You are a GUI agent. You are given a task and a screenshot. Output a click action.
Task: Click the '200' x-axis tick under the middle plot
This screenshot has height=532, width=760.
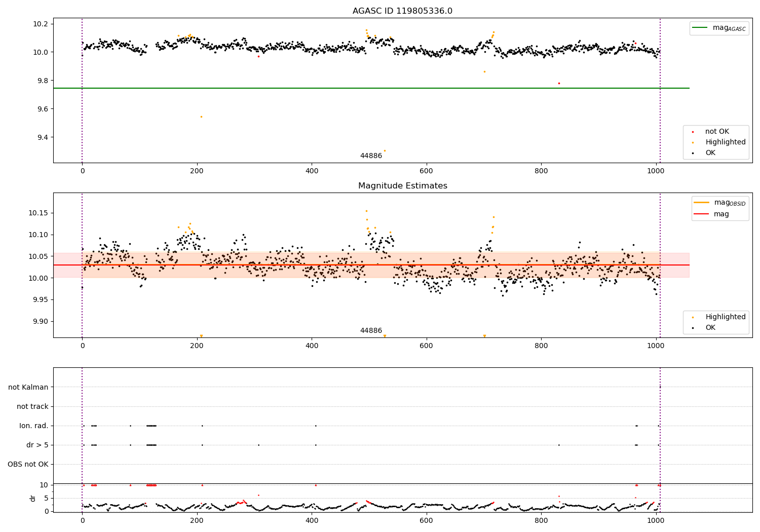coord(197,346)
